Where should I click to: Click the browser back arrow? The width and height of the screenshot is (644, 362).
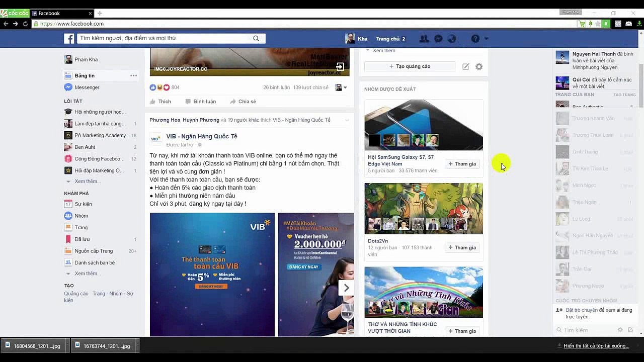pyautogui.click(x=6, y=24)
